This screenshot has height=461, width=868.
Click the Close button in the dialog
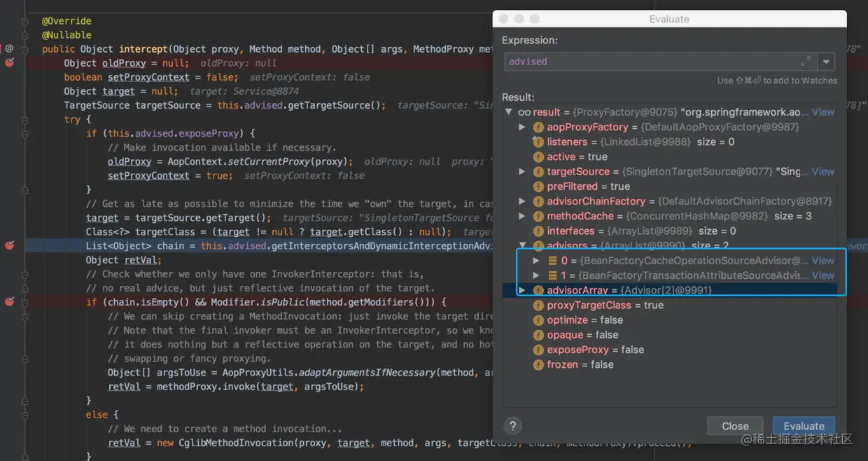(x=735, y=426)
